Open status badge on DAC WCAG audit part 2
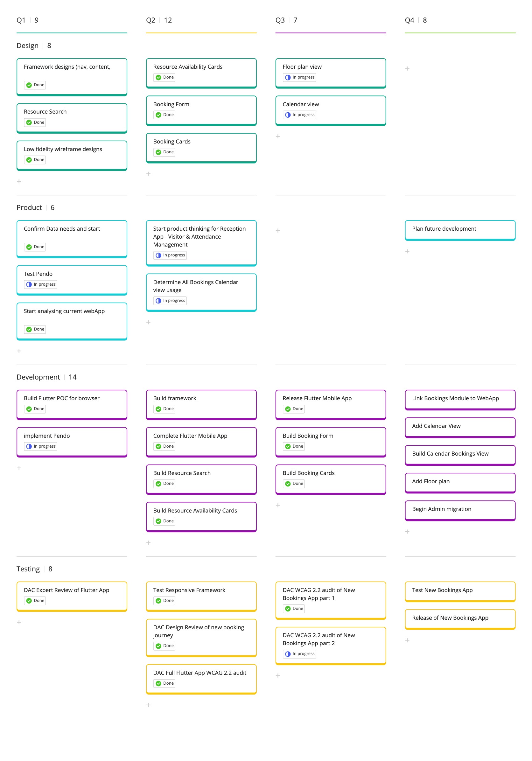 (299, 654)
